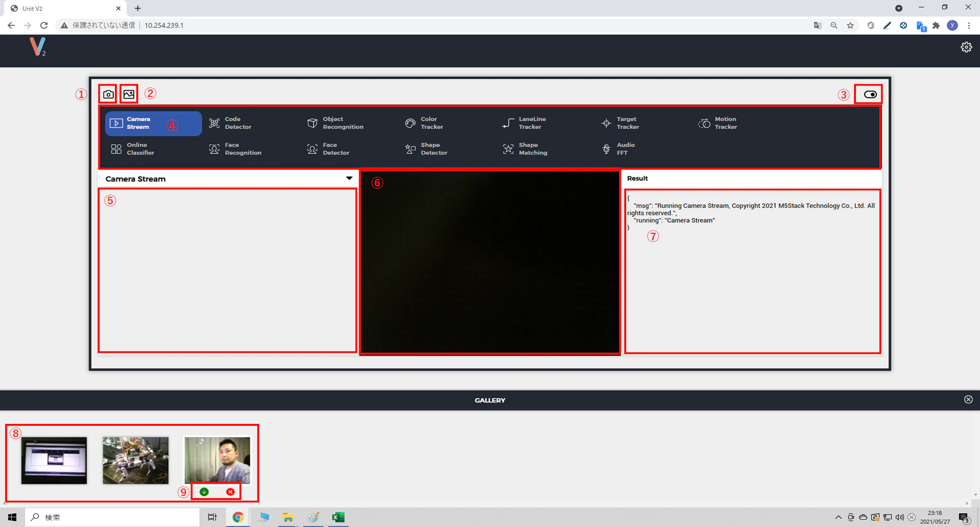The height and width of the screenshot is (527, 980).
Task: Delete the selected gallery photo
Action: 230,491
